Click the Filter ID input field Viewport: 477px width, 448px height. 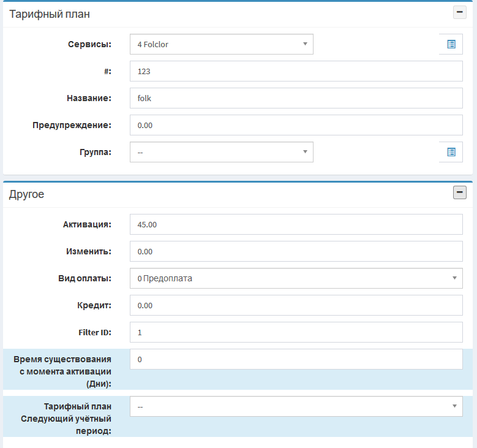coord(296,332)
